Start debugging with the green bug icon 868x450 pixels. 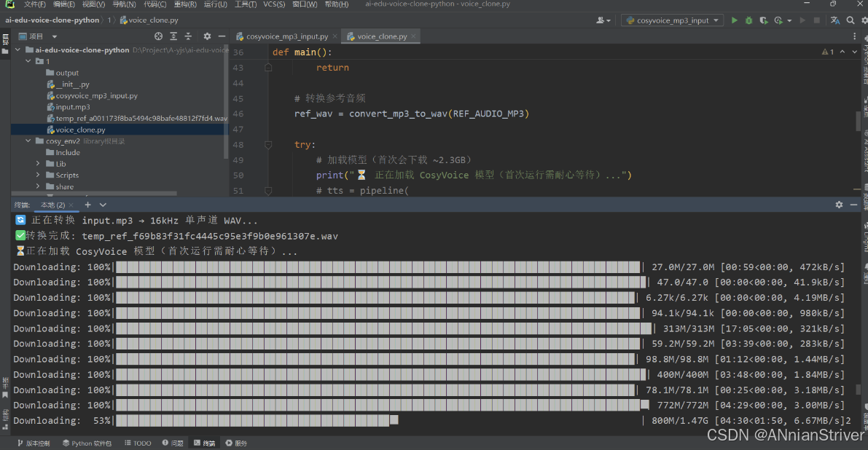748,20
